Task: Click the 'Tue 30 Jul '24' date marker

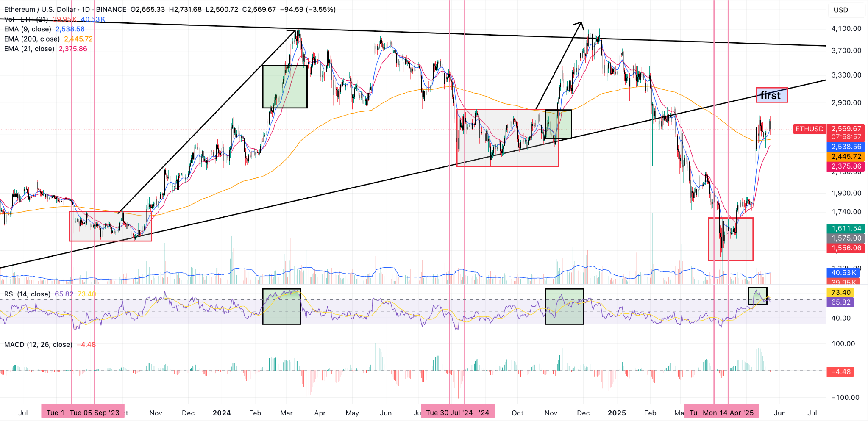Action: (450, 413)
